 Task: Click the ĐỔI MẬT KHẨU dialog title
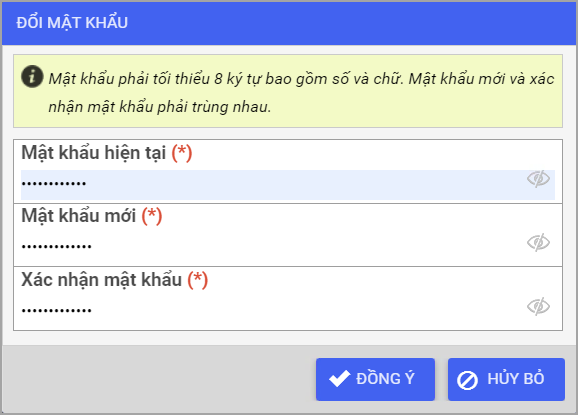click(x=72, y=23)
